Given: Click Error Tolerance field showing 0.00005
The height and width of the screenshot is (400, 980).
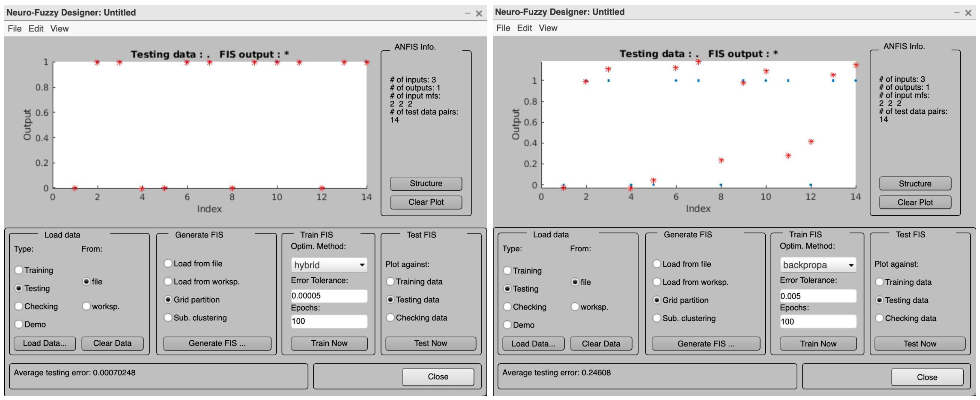Looking at the screenshot, I should coord(329,295).
